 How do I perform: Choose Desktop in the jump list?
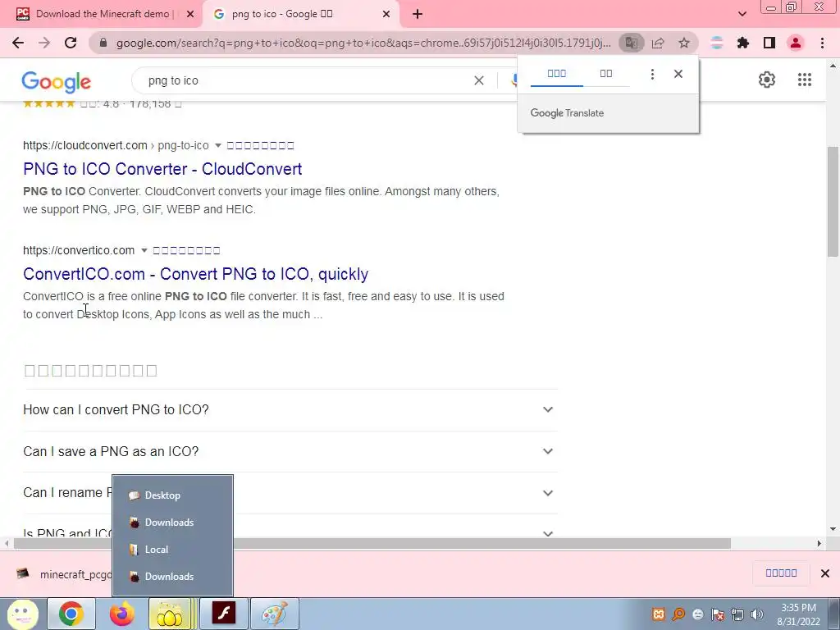[172, 495]
